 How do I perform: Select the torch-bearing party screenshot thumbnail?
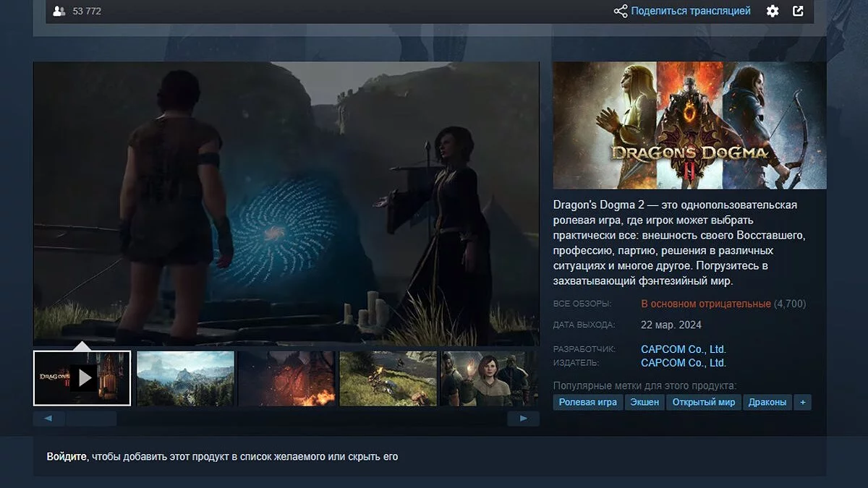(x=490, y=378)
